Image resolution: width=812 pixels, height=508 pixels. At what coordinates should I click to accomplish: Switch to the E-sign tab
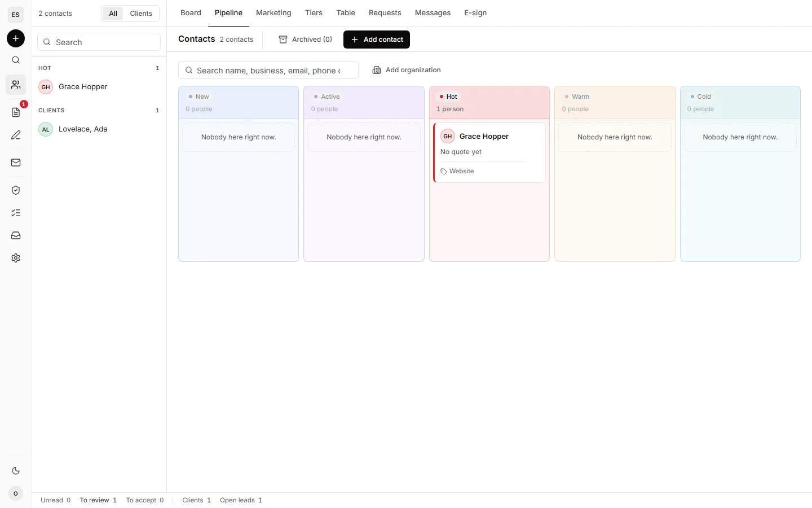[x=475, y=13]
